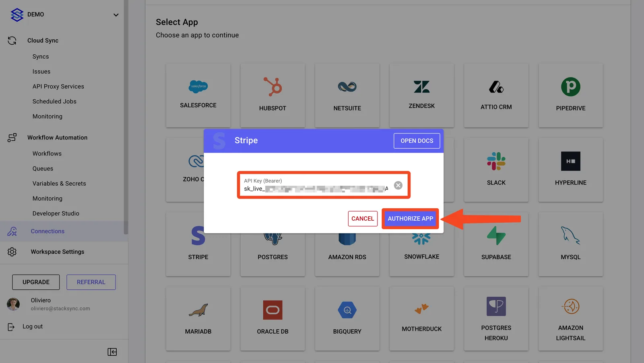
Task: Select the Slack app card
Action: (496, 170)
